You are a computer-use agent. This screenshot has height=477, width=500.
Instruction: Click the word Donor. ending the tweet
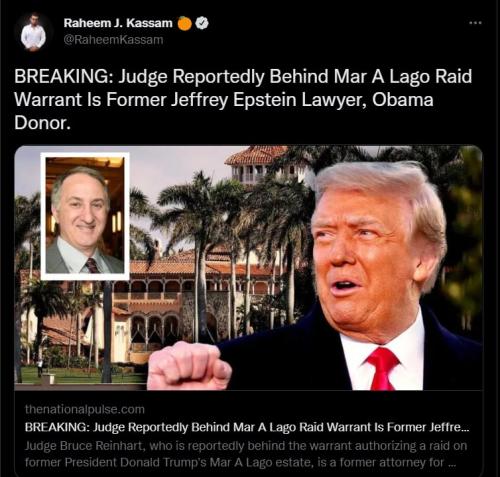[43, 123]
